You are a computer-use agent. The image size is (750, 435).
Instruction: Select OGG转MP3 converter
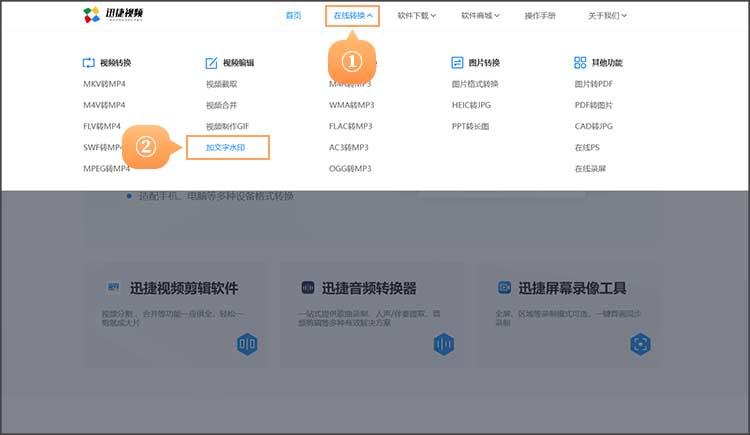coord(350,168)
